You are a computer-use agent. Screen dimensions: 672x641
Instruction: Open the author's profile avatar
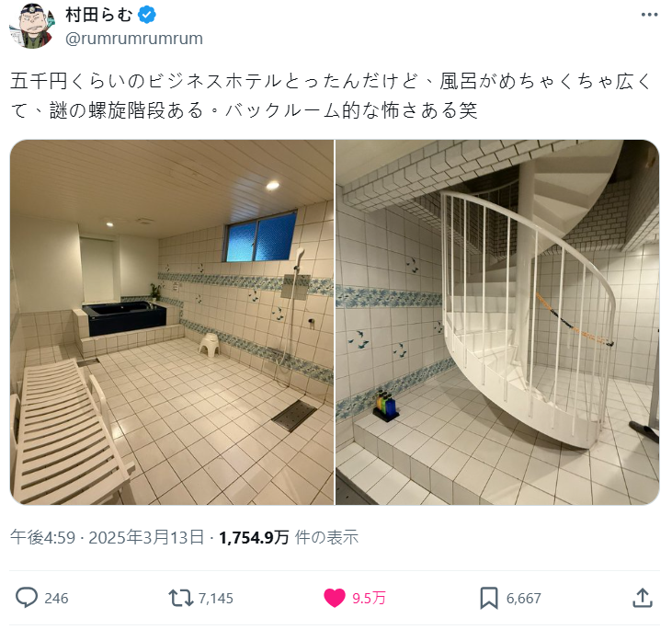tap(32, 26)
